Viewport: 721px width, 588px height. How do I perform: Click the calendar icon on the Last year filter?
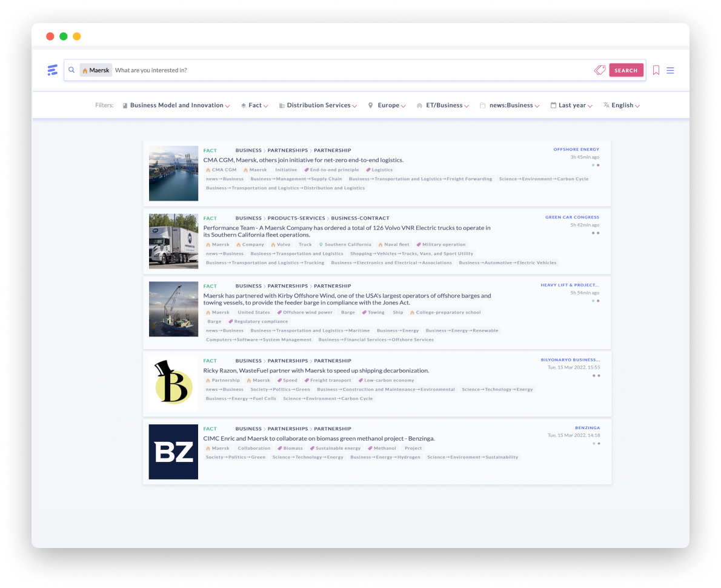point(553,105)
